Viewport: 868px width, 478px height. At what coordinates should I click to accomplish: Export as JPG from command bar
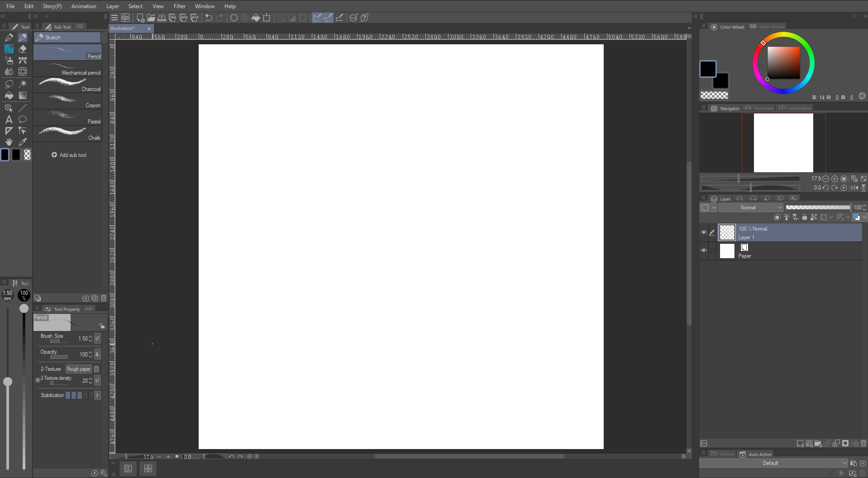pyautogui.click(x=172, y=18)
